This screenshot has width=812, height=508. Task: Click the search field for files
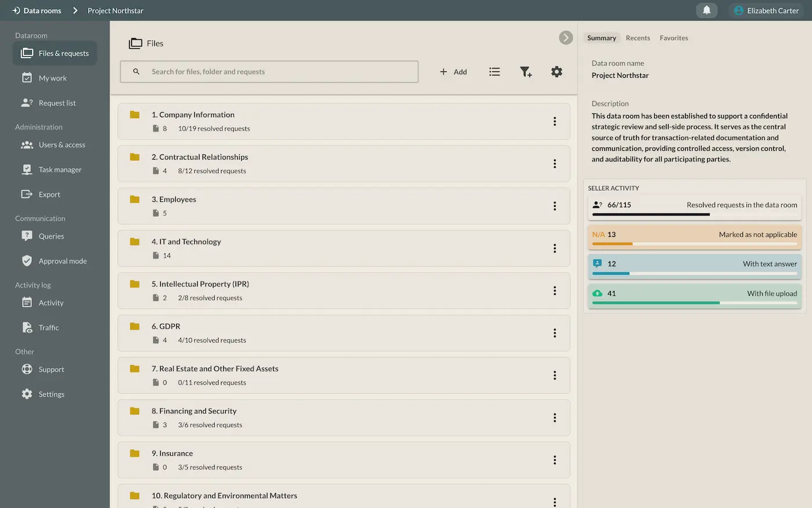[269, 71]
